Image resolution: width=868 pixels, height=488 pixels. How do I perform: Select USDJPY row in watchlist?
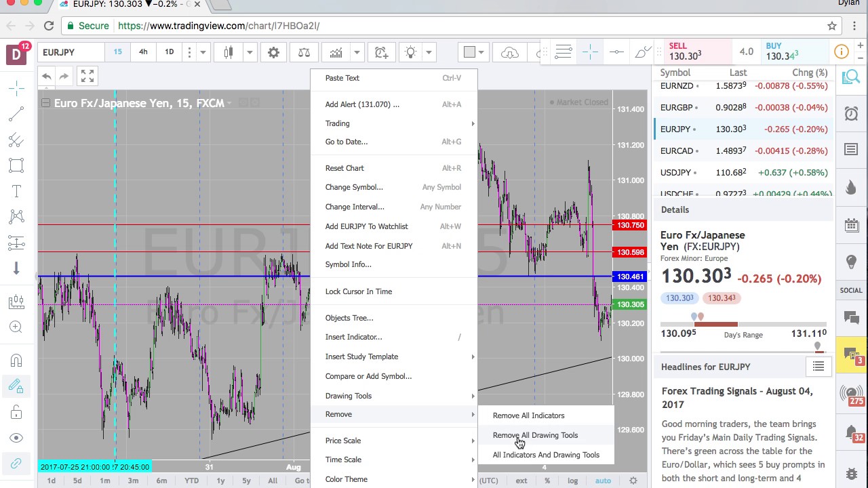tap(744, 172)
